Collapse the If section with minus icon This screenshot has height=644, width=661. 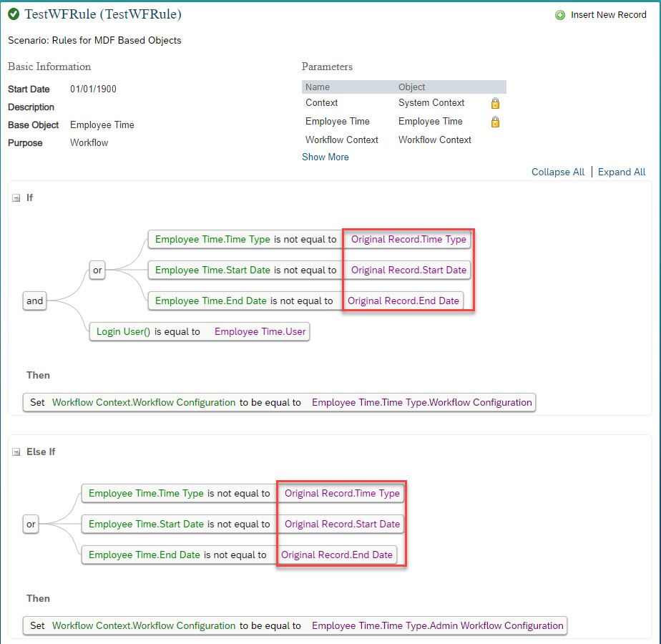coord(16,197)
